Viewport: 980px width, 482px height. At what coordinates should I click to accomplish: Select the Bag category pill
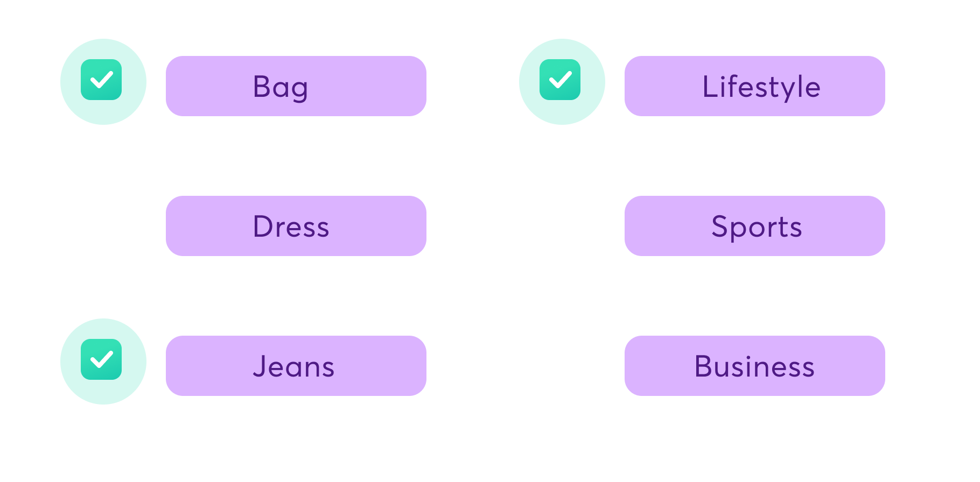[296, 86]
